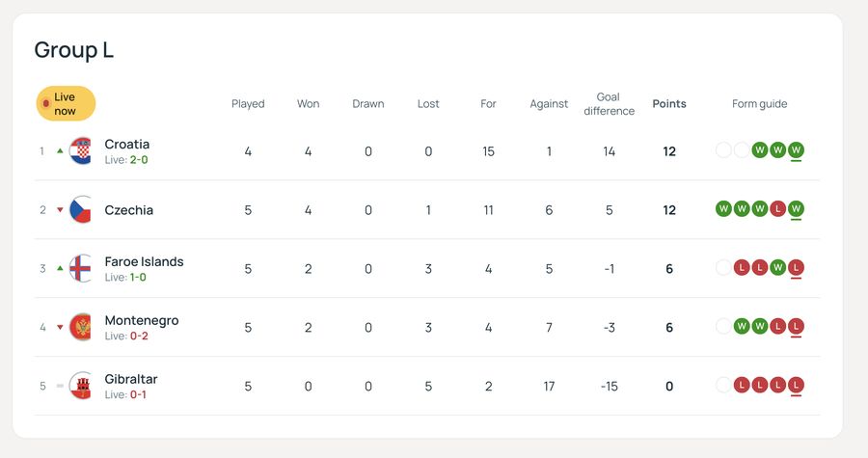
Task: Click the Faroe Islands flag icon
Action: 80,269
